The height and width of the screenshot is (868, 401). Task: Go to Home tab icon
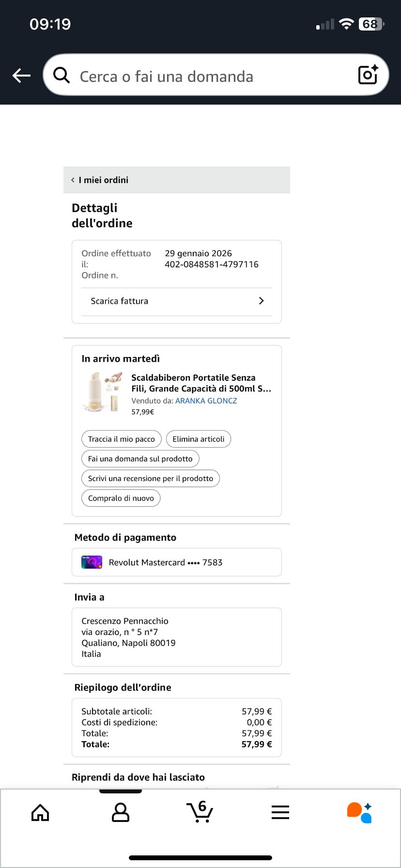point(40,812)
